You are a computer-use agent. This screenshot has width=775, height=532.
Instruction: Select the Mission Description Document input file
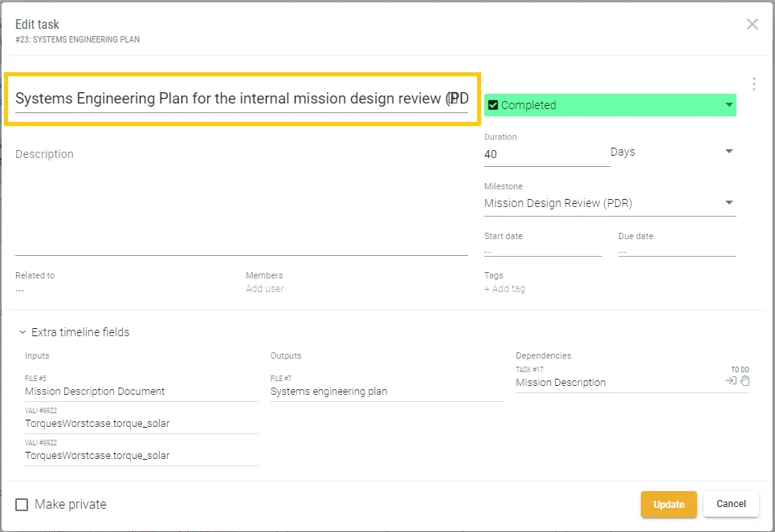tap(95, 392)
